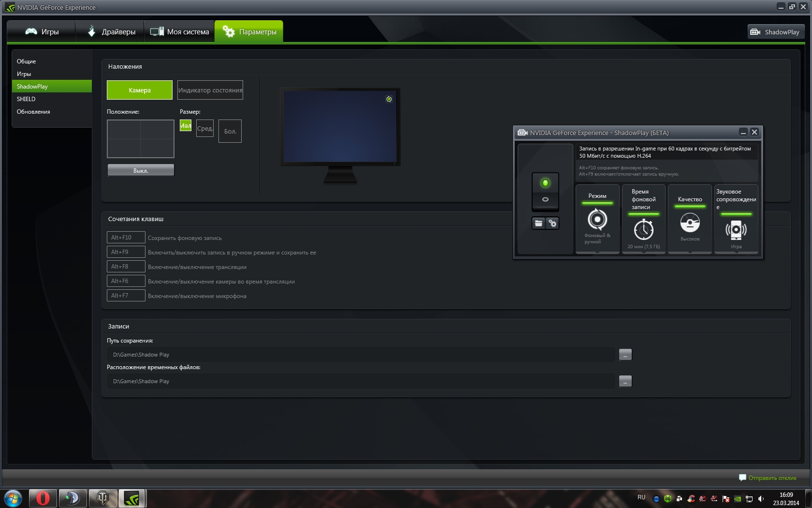Click the text 'Включение/выключение трансляции'
The width and height of the screenshot is (812, 508).
(197, 267)
